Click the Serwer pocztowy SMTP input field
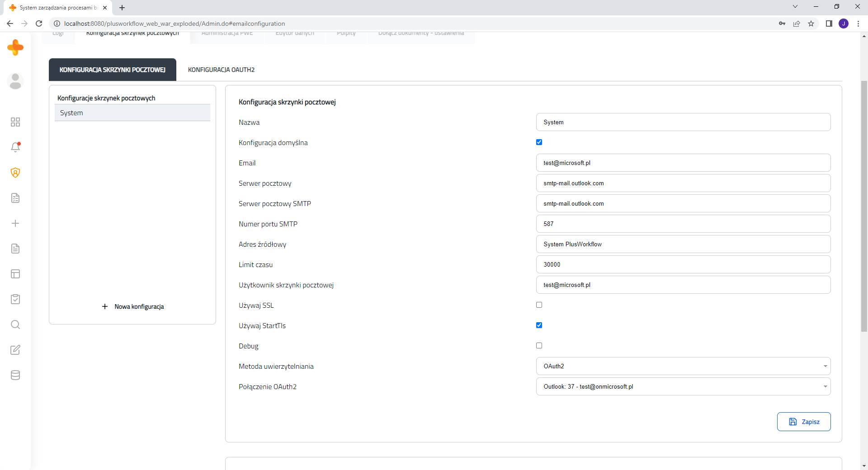Screen dimensions: 868x470 (x=683, y=203)
